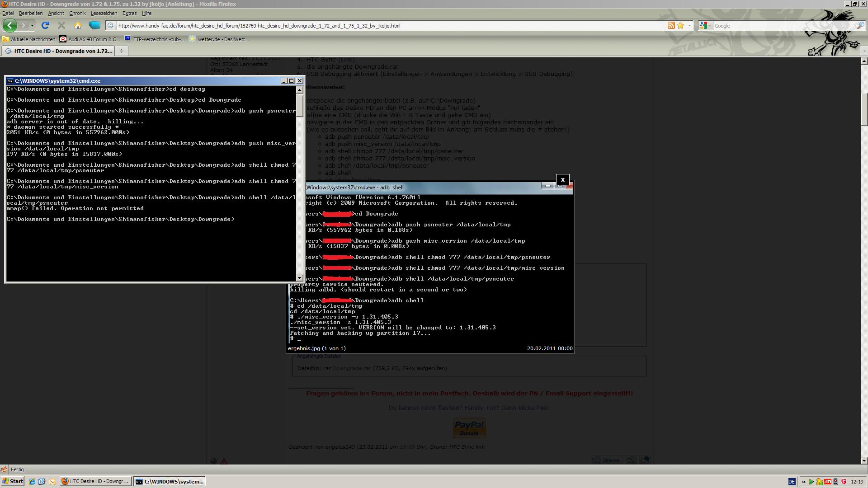Viewport: 868px width, 488px height.
Task: Click the second quick launch icon
Action: [42, 482]
